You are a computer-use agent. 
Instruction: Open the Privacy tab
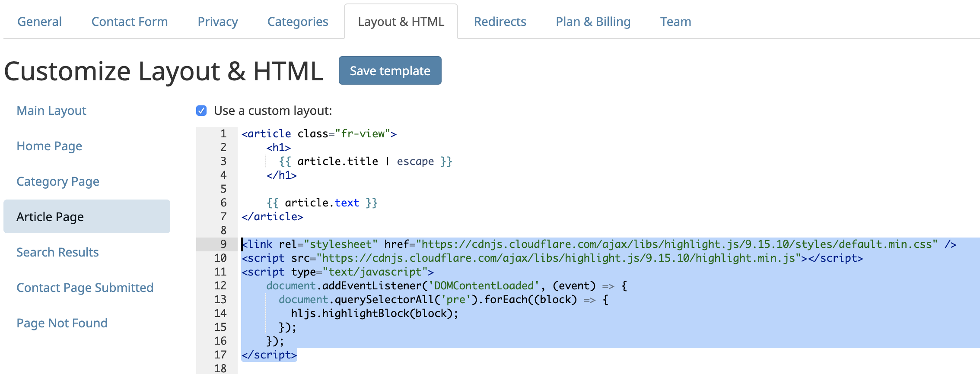218,22
